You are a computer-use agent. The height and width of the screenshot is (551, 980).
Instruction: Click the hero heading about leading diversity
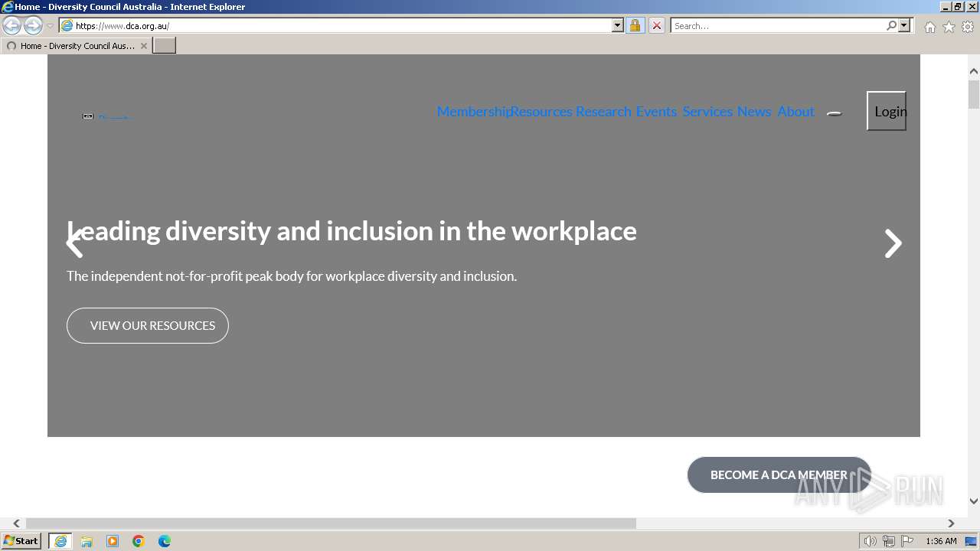coord(351,231)
